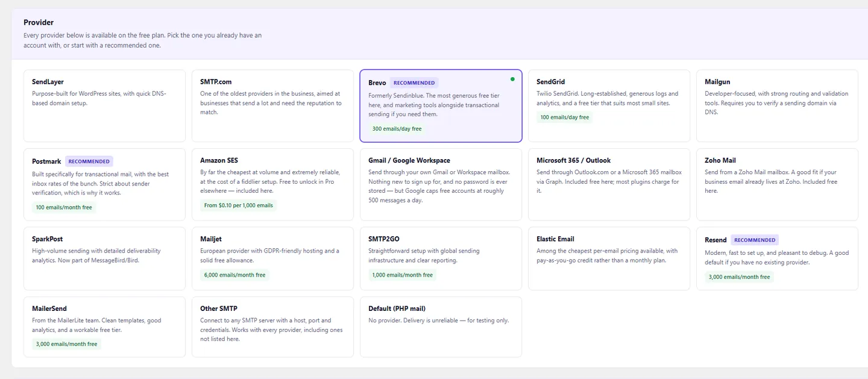
Task: Click the Recommended badge next to Postmark
Action: tap(89, 161)
